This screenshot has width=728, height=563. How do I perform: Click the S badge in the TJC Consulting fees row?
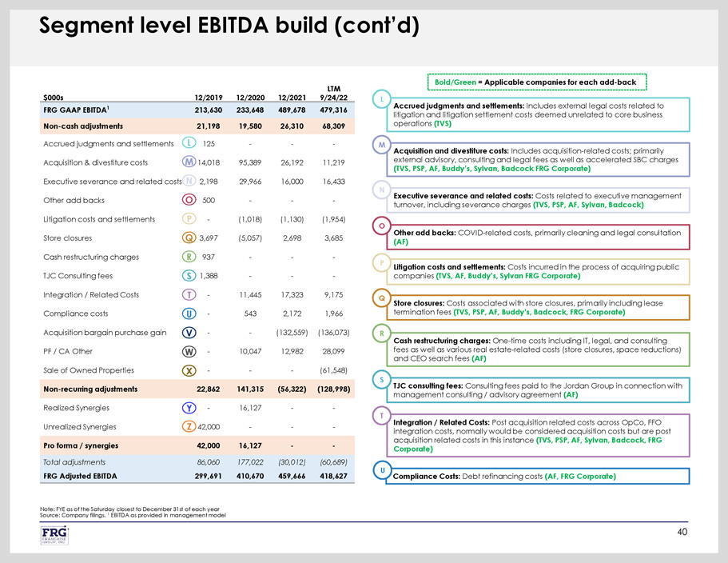pyautogui.click(x=189, y=276)
